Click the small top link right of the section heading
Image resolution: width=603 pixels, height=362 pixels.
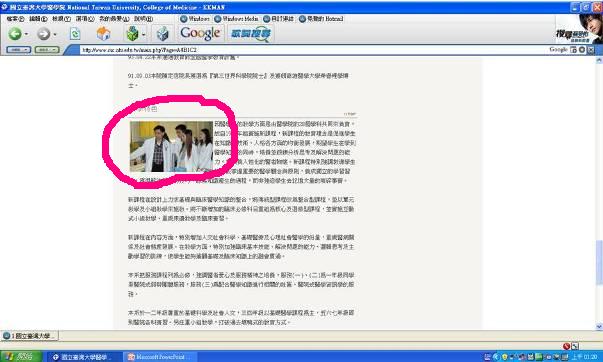tap(350, 114)
